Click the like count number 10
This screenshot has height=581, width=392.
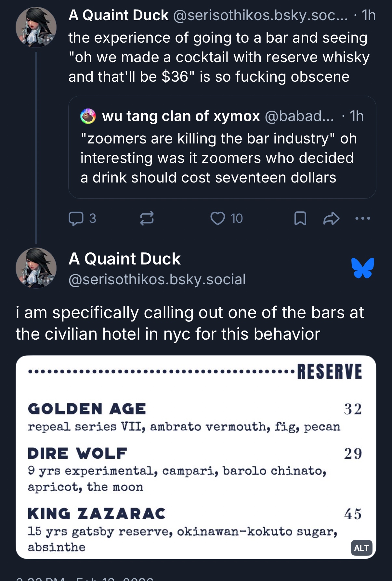(237, 218)
